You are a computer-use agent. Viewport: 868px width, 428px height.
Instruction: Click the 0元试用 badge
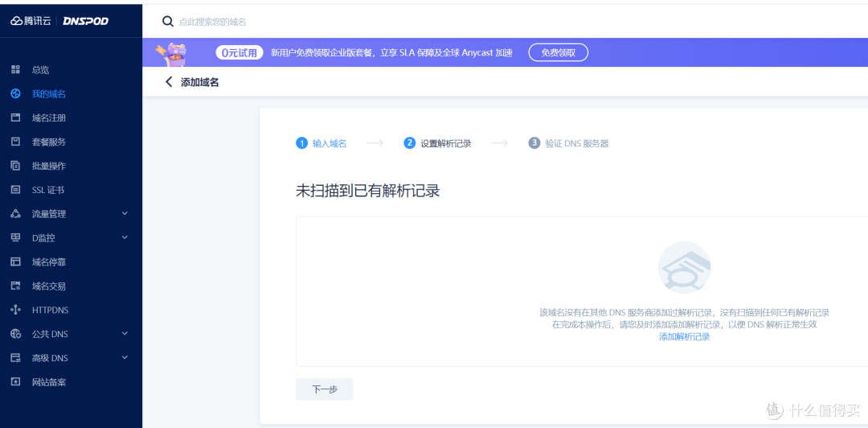pyautogui.click(x=240, y=52)
